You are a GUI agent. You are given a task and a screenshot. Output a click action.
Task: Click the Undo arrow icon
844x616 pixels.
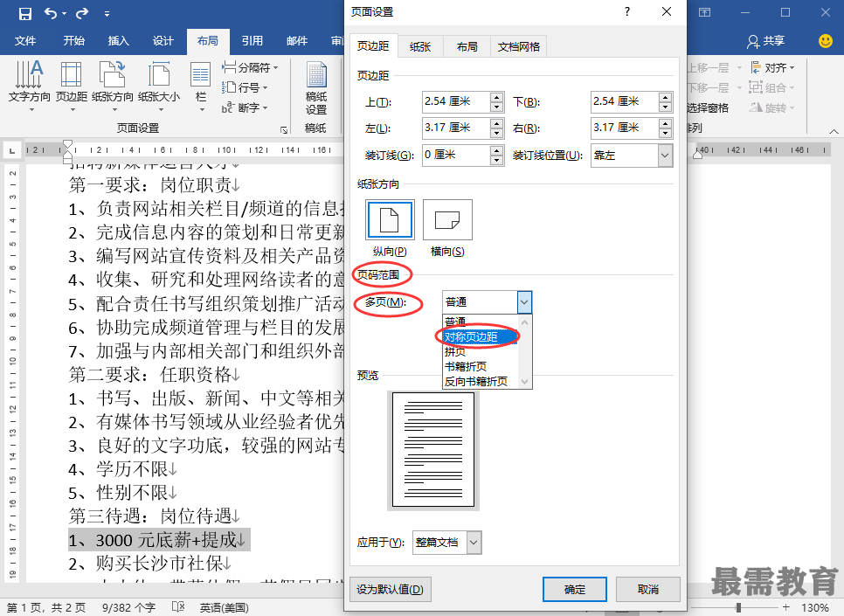click(51, 13)
